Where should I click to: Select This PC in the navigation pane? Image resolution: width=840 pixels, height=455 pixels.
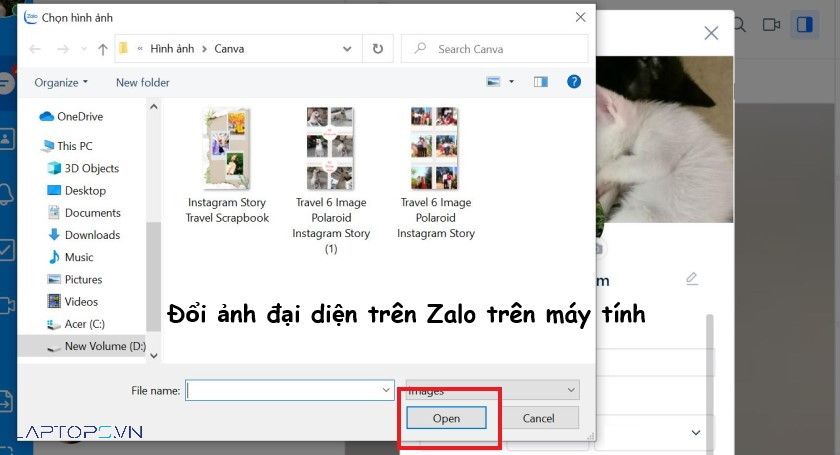click(68, 146)
